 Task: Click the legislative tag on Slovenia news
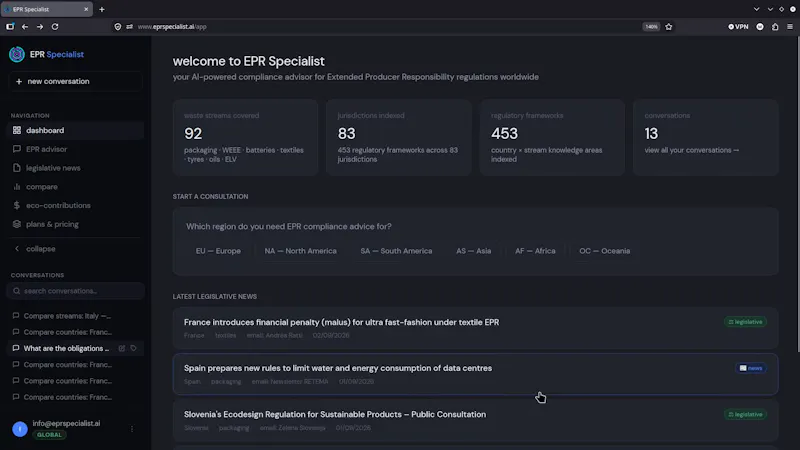(x=745, y=414)
